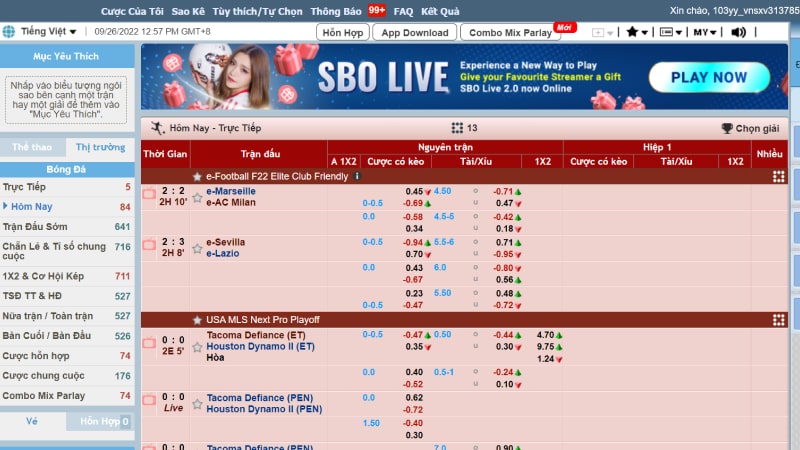Select 1.24 draw odds for Hòa

(545, 359)
